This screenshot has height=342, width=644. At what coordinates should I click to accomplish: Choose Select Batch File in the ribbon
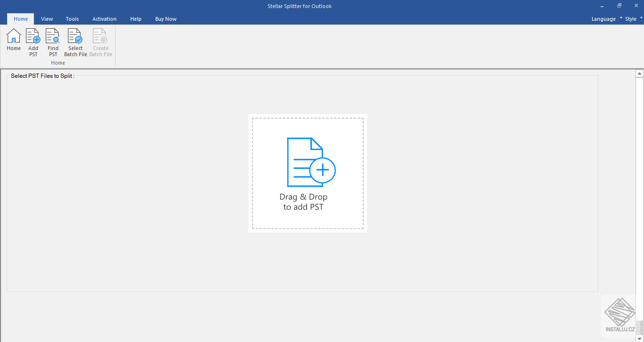tap(75, 42)
